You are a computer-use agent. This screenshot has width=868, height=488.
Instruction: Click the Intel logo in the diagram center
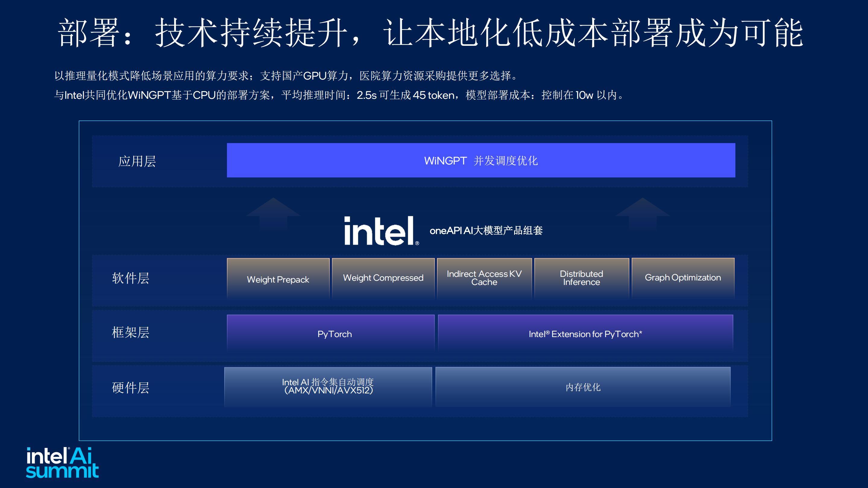381,231
